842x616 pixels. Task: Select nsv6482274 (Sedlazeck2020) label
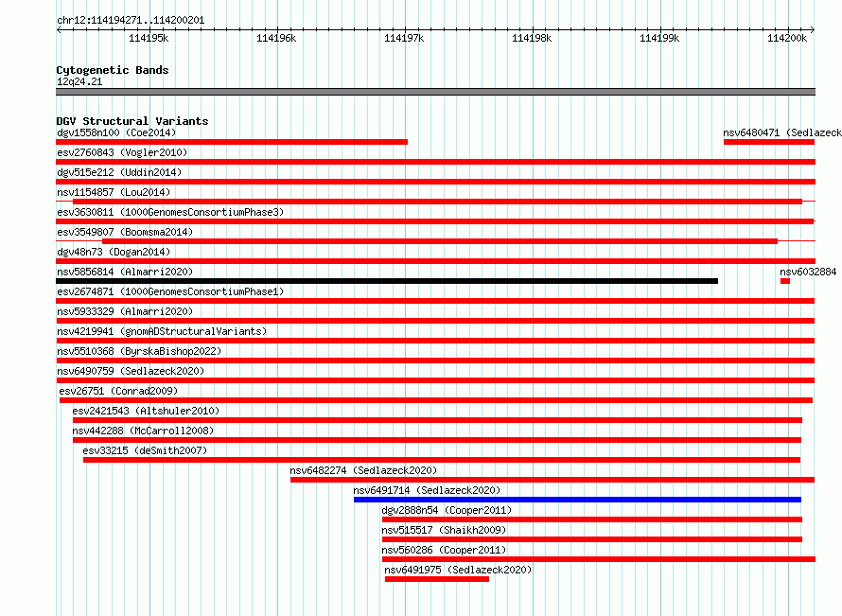tap(363, 470)
